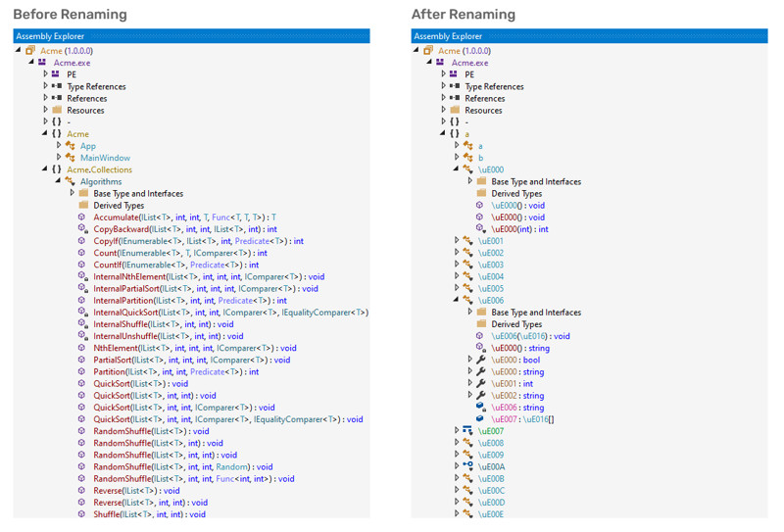Click the Resources folder icon in After Renaming panel
This screenshot has height=532, width=784.
[455, 110]
